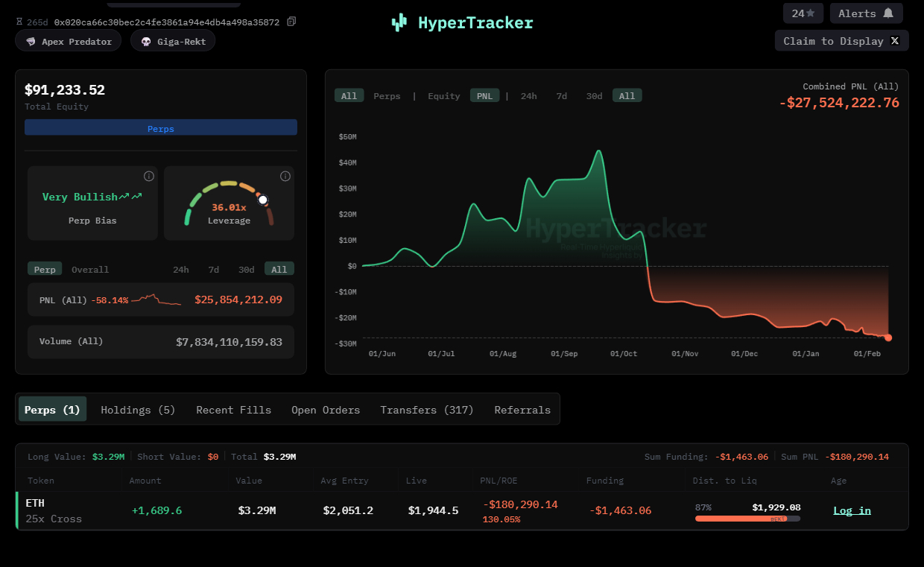Select 24h range on the chart
This screenshot has width=924, height=567.
[x=528, y=96]
